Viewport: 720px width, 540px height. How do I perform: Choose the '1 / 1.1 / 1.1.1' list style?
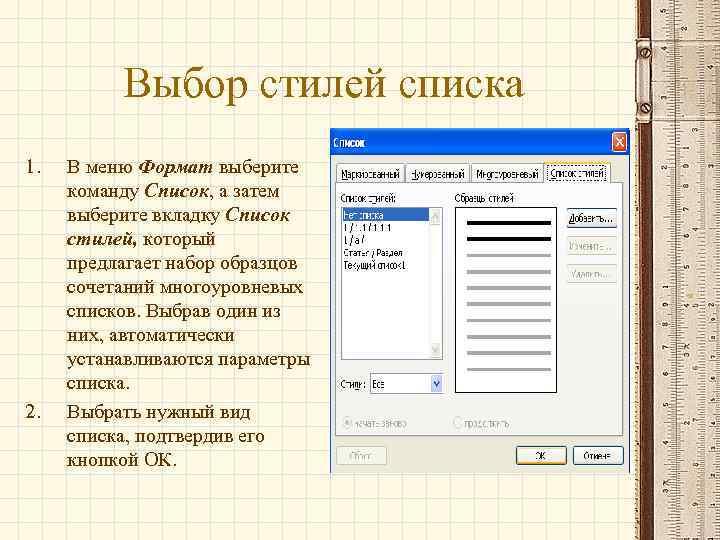[x=385, y=228]
